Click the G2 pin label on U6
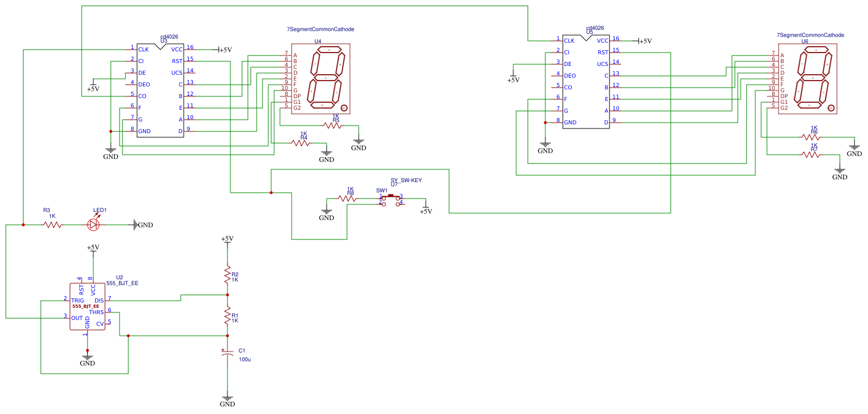This screenshot has width=868, height=414. coord(784,108)
